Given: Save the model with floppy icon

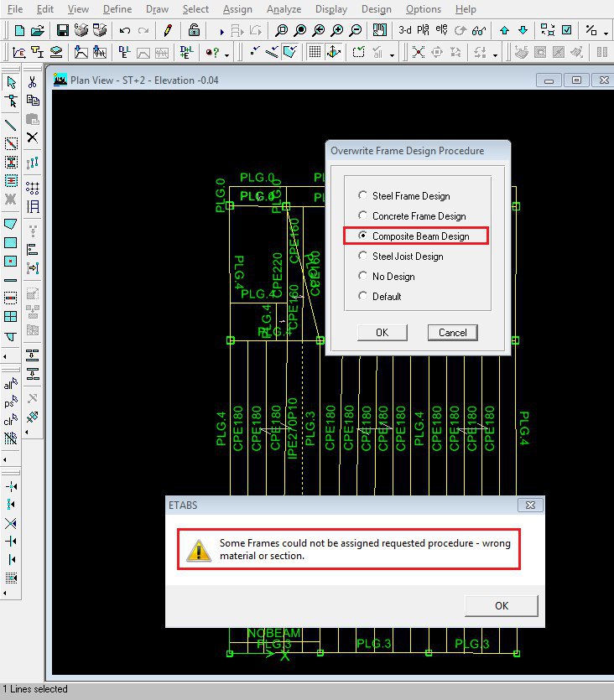Looking at the screenshot, I should coord(63,30).
